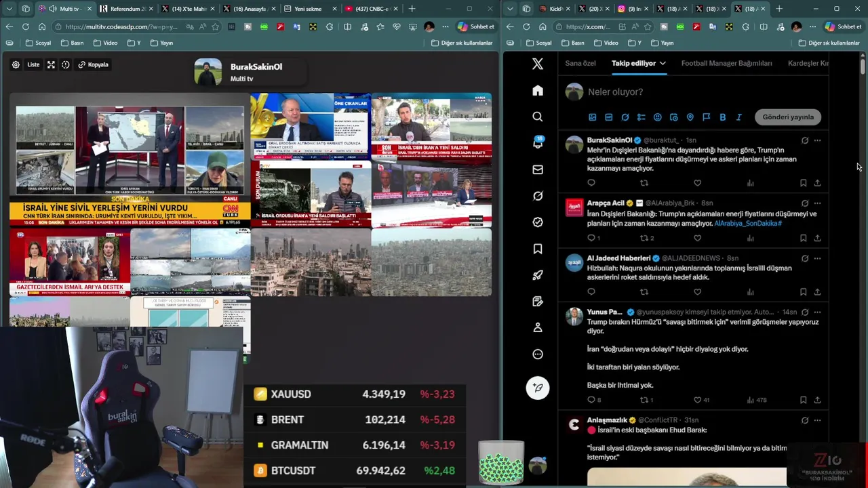Viewport: 868px width, 488px height.
Task: Open more menu on Al Jadeed Haberleri post
Action: pos(817,258)
